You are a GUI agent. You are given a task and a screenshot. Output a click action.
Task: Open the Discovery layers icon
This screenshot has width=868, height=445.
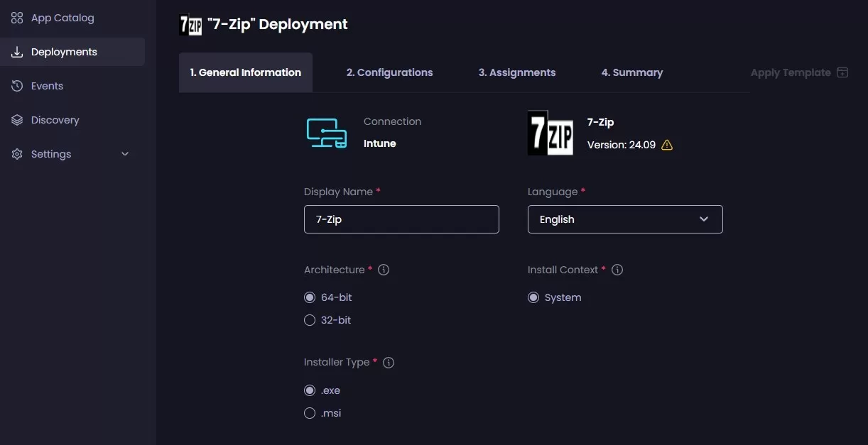point(16,119)
